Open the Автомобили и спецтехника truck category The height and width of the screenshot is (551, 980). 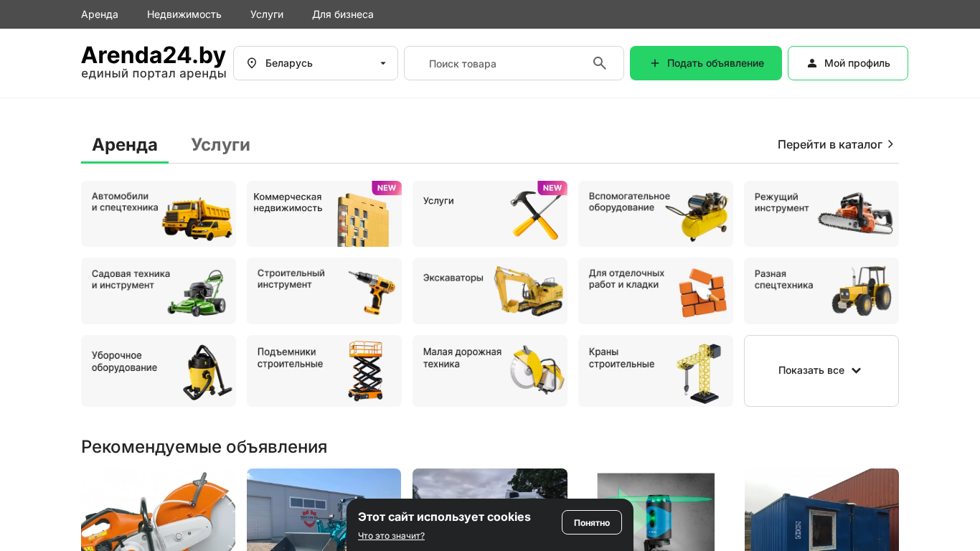(x=159, y=214)
